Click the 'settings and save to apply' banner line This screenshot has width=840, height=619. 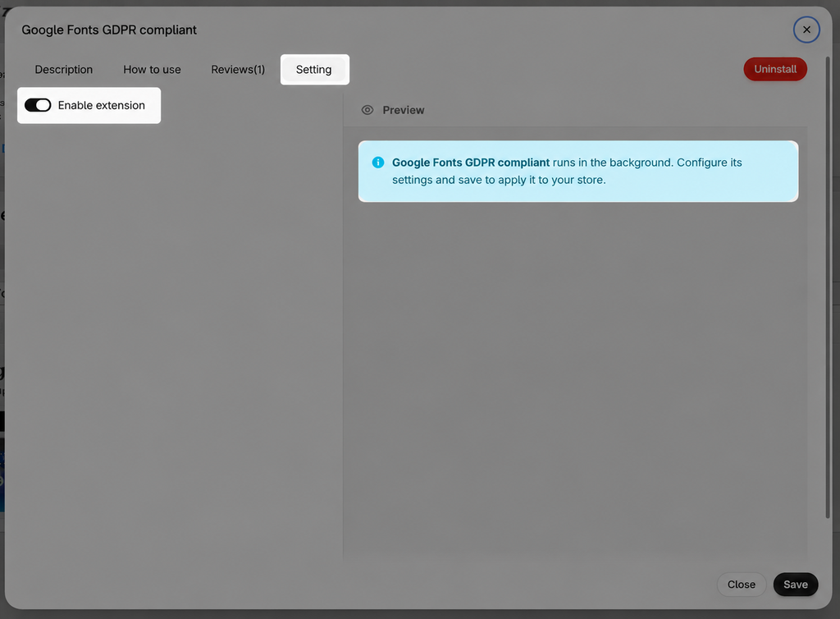(499, 180)
